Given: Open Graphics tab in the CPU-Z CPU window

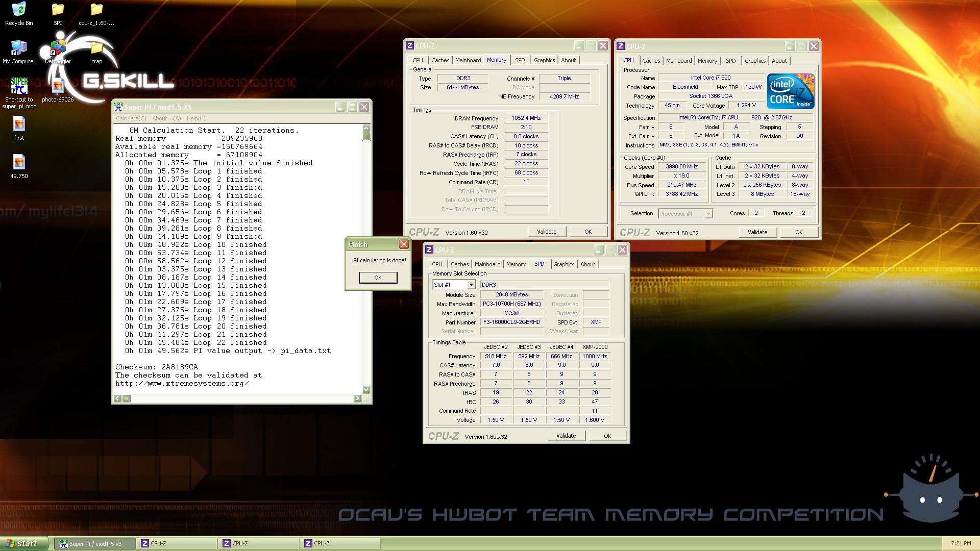Looking at the screenshot, I should tap(755, 61).
